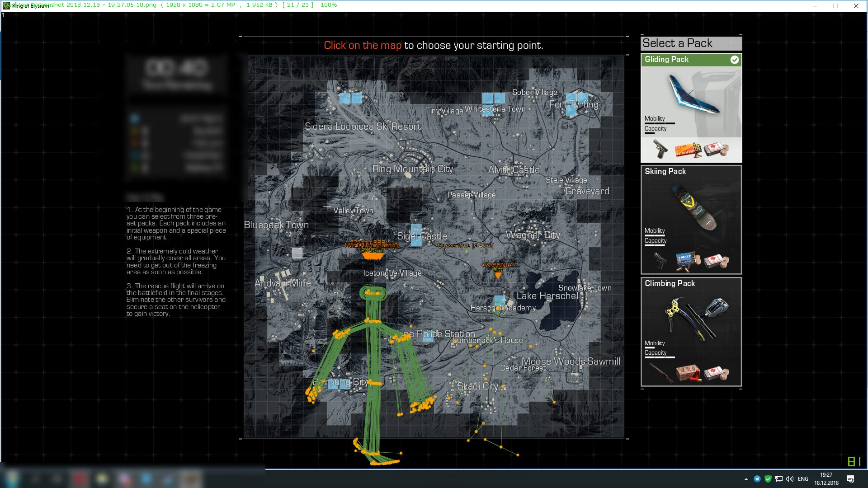868x488 pixels.
Task: Select Cedar Forest on the map
Action: point(523,368)
